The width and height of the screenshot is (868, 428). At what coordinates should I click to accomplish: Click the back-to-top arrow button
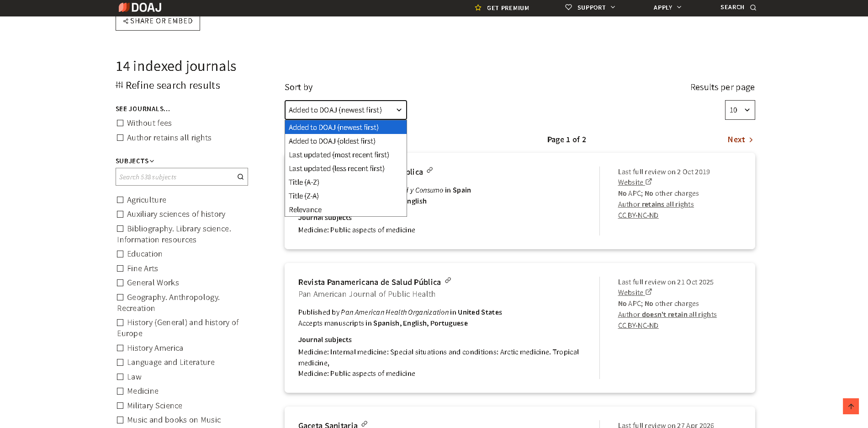tap(851, 406)
